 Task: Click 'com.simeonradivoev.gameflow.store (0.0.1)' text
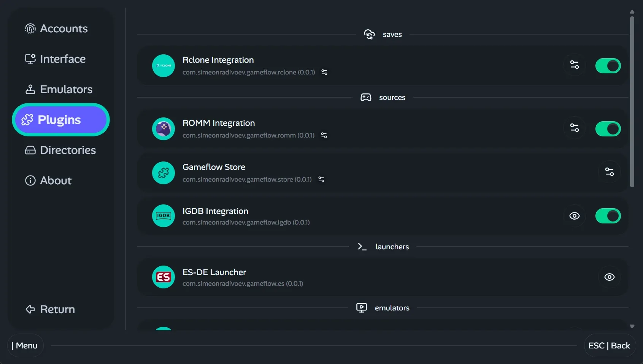(x=247, y=179)
